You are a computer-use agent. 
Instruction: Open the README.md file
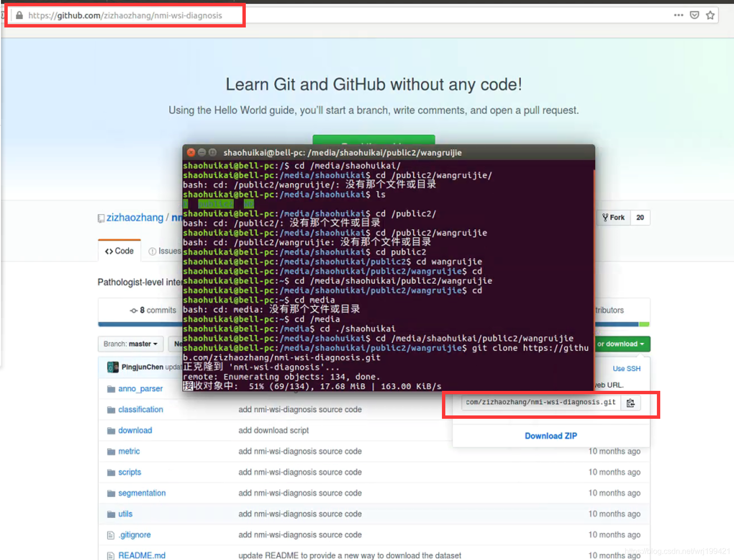142,555
